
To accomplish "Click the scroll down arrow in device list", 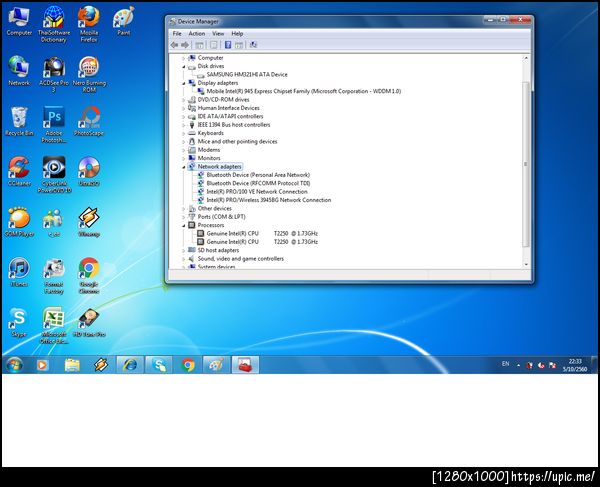I will [x=526, y=265].
